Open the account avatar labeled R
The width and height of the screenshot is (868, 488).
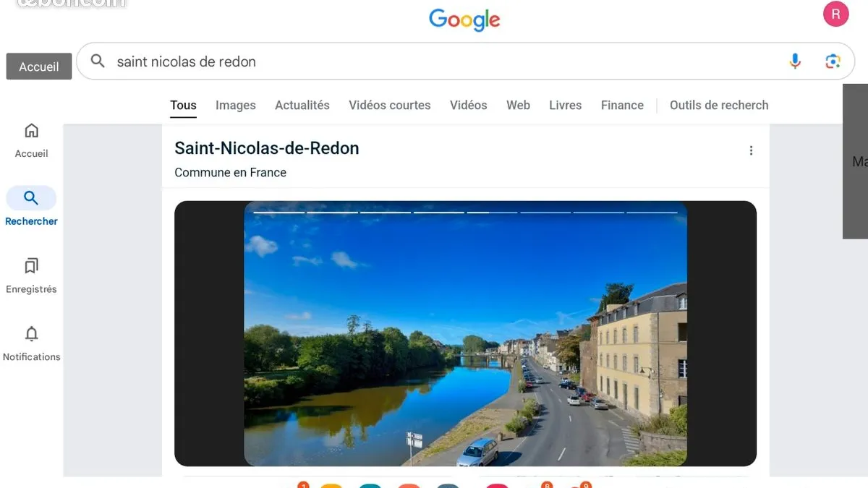[x=836, y=14]
